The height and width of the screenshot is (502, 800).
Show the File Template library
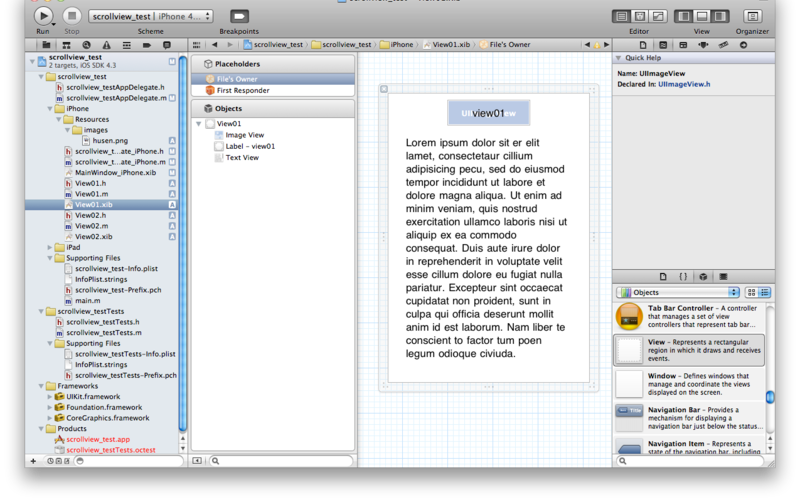click(663, 277)
